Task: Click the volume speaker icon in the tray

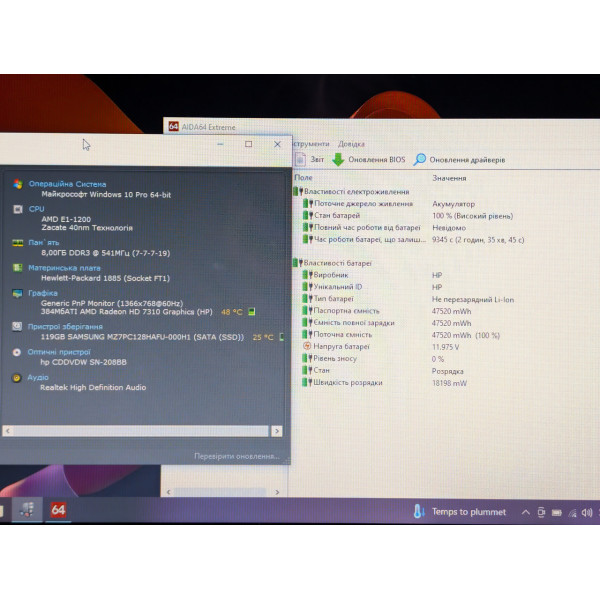Action: pos(587,512)
